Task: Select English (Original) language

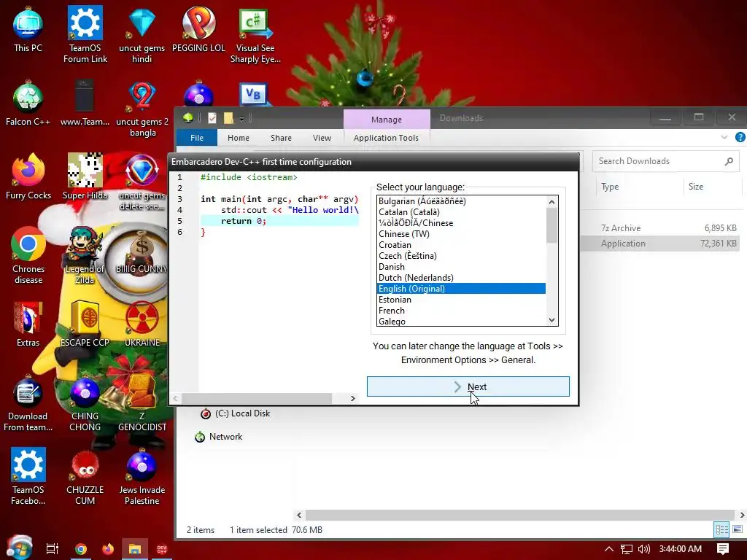Action: click(461, 289)
